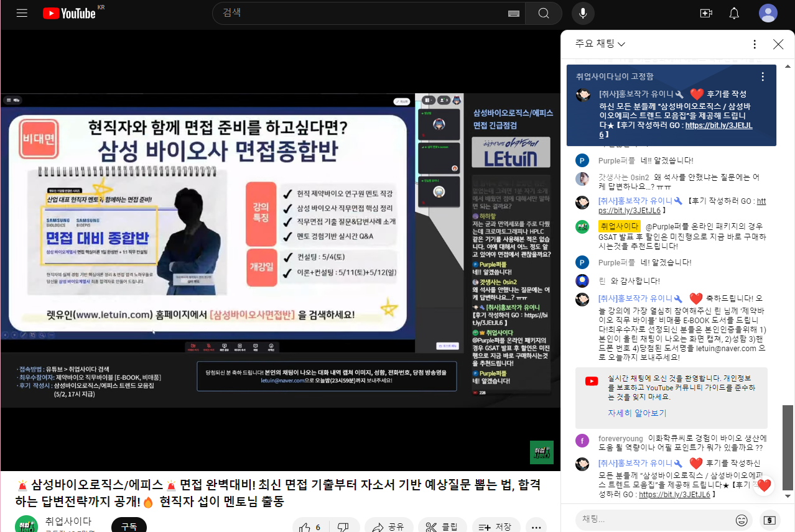Like the video with thumbs up
The width and height of the screenshot is (795, 532).
(310, 527)
